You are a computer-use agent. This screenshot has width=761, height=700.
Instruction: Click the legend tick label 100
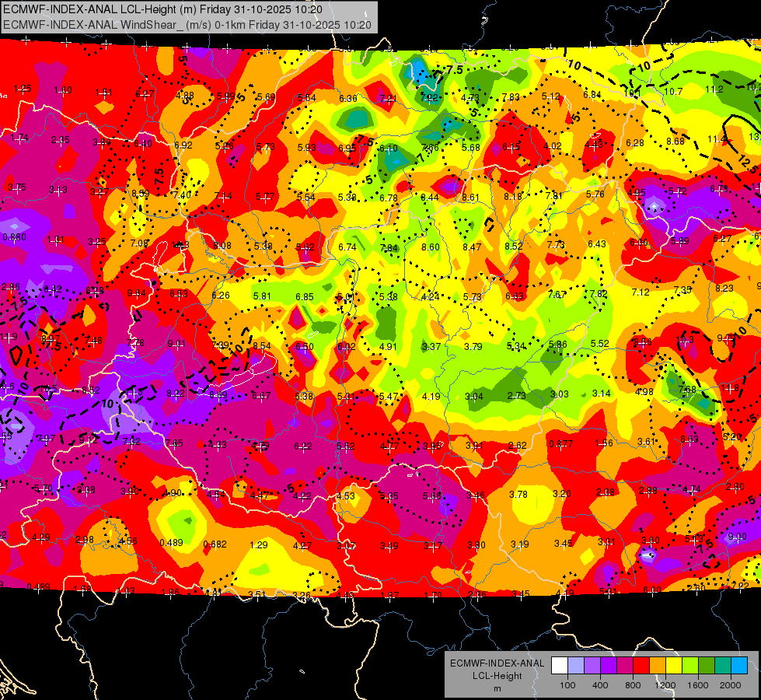[567, 685]
